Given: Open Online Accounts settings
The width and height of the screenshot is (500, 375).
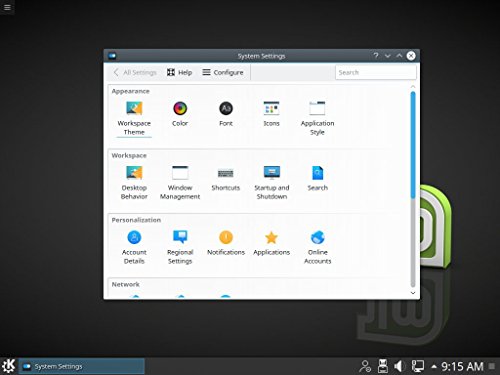Looking at the screenshot, I should (x=317, y=247).
